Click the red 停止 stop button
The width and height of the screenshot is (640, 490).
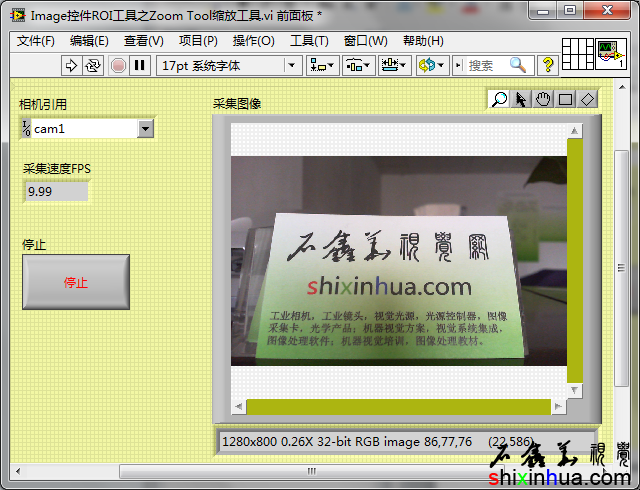point(76,283)
